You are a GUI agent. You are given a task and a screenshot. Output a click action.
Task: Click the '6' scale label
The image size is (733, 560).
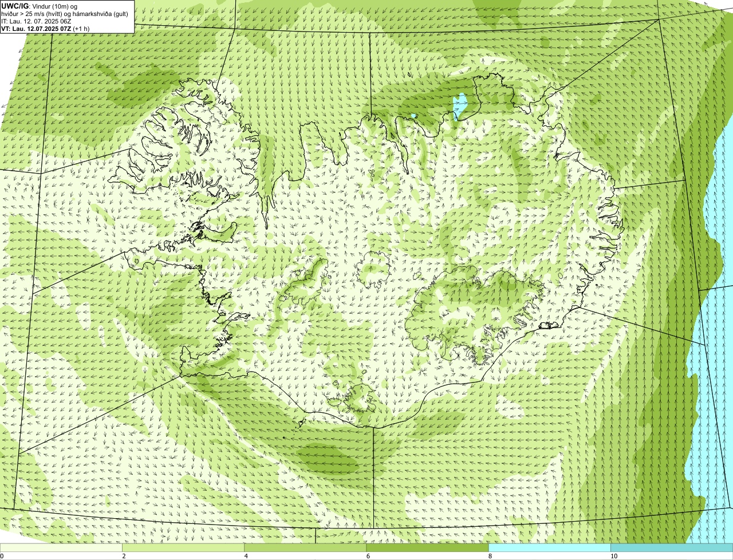click(x=368, y=556)
